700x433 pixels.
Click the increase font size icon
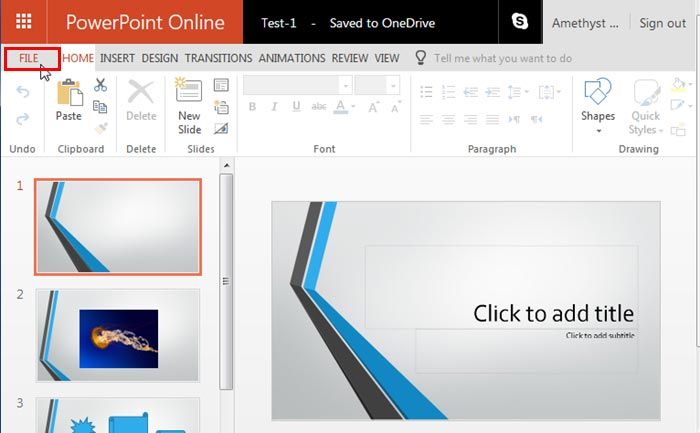pyautogui.click(x=373, y=107)
